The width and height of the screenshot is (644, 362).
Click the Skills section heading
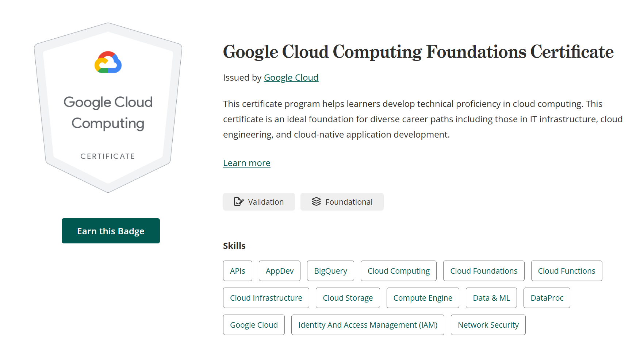click(234, 246)
